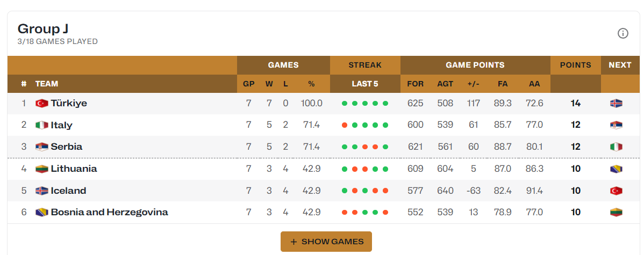Expand the Show Games button

[x=326, y=242]
